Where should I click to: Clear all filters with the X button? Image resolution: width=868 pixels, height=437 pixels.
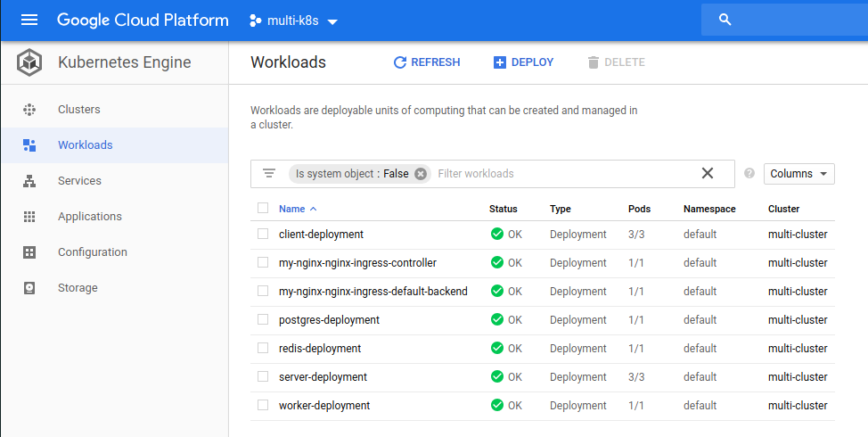(x=708, y=173)
